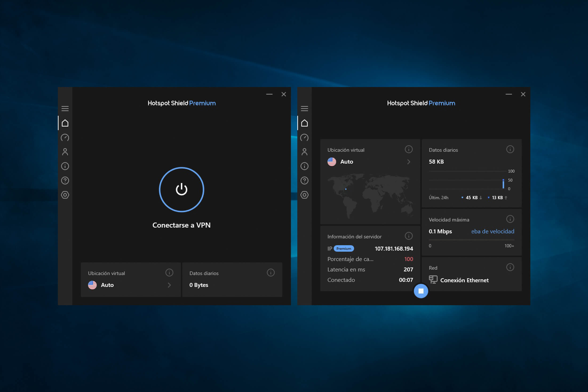Show info for Red card

pyautogui.click(x=510, y=267)
